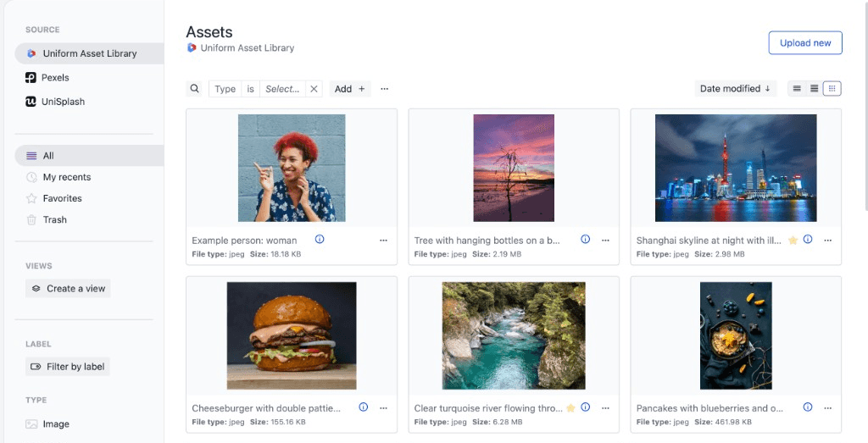This screenshot has width=868, height=443.
Task: Toggle favorite star on Shanghai skyline
Action: (x=793, y=241)
